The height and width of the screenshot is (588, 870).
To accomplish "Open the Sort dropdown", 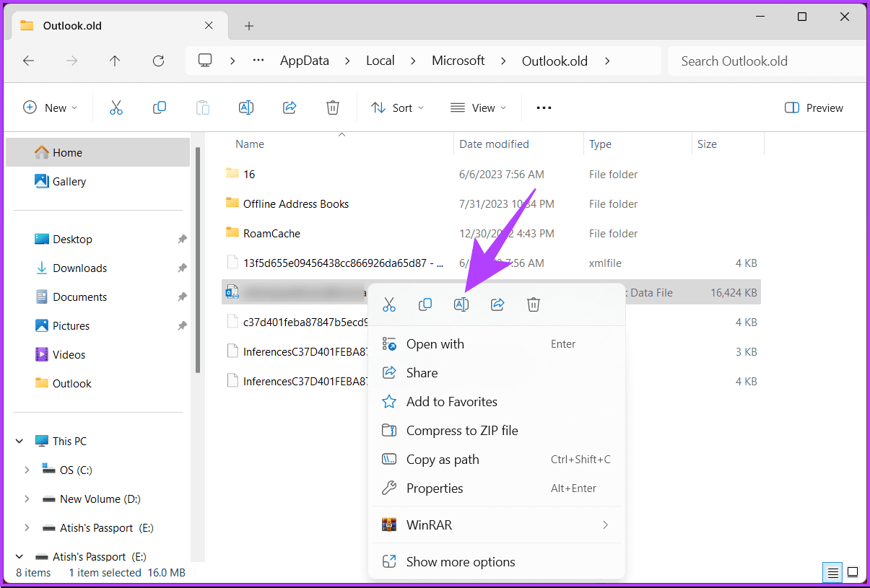I will pos(396,107).
